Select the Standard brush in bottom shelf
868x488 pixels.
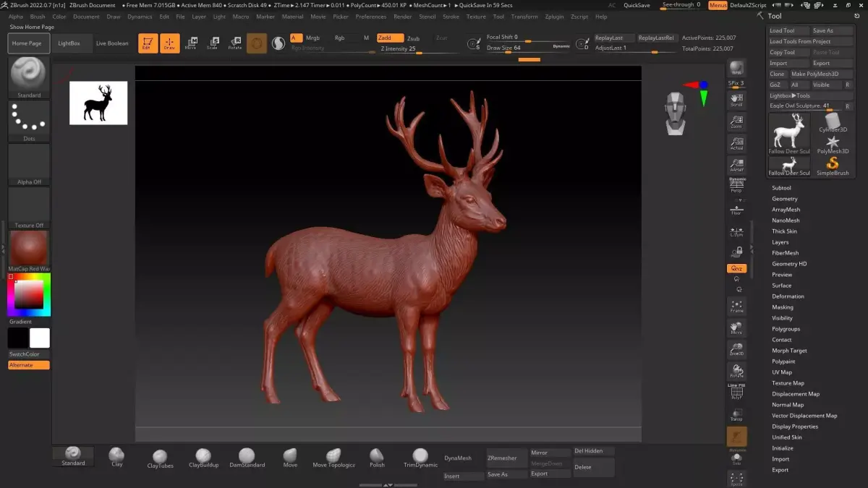click(x=73, y=456)
